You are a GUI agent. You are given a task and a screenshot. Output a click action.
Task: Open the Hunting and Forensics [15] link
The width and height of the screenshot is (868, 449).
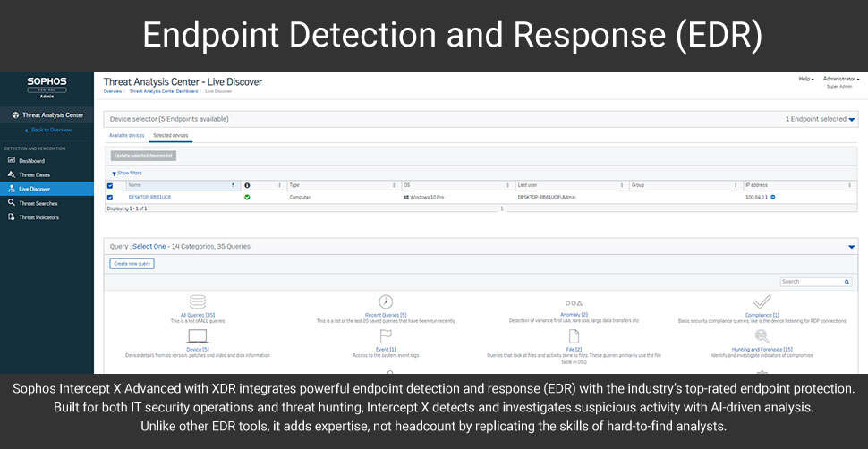click(x=762, y=350)
